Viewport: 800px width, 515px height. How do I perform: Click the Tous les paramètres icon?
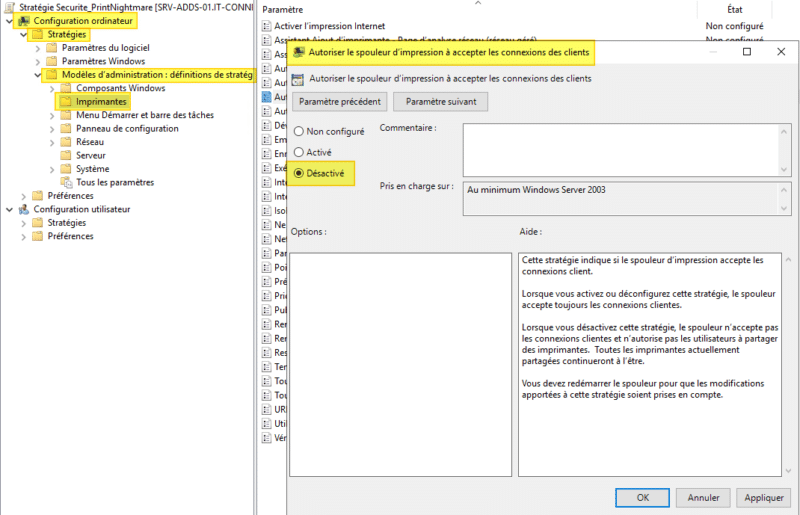point(66,182)
